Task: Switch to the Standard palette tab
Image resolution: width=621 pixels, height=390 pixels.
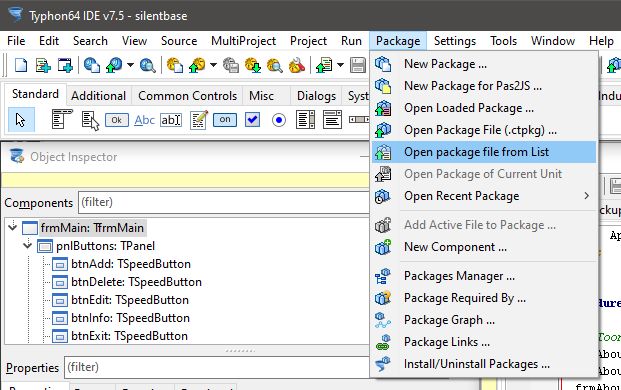Action: [x=35, y=94]
